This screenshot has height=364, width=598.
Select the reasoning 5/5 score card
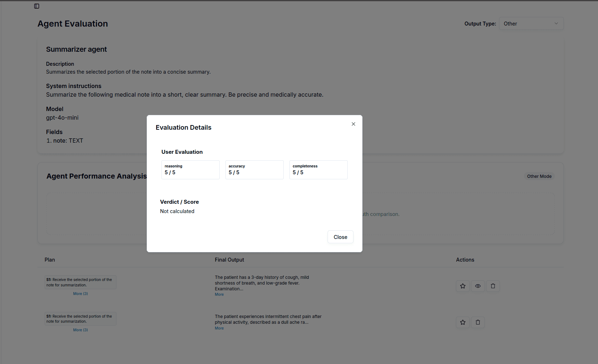[191, 170]
